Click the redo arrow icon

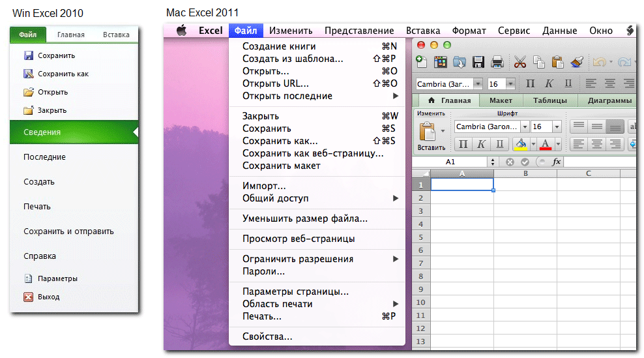point(624,62)
